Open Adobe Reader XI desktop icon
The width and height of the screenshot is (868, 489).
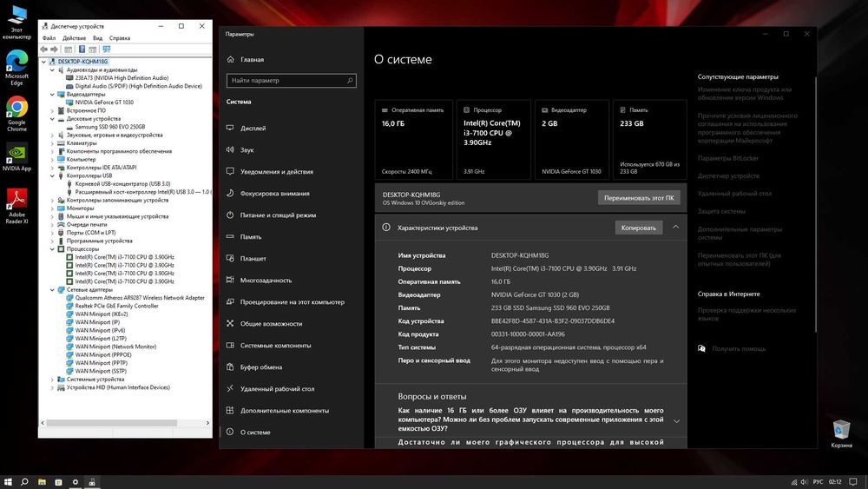16,206
